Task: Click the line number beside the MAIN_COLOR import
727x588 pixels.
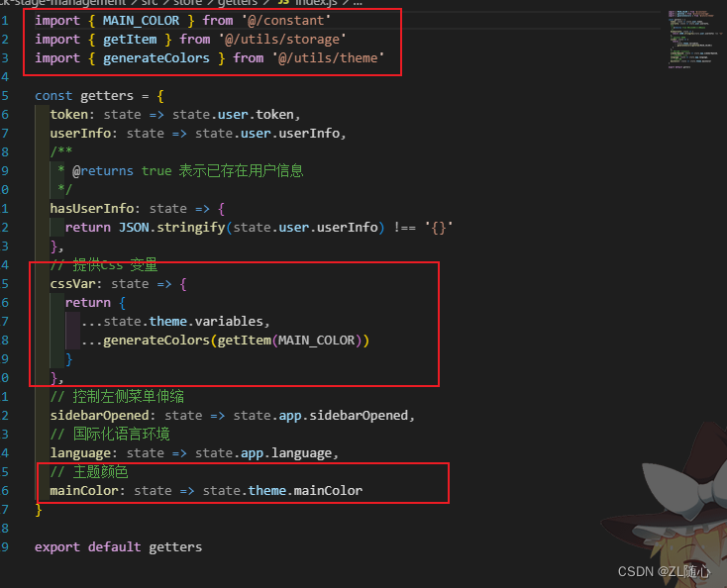Action: (x=5, y=21)
